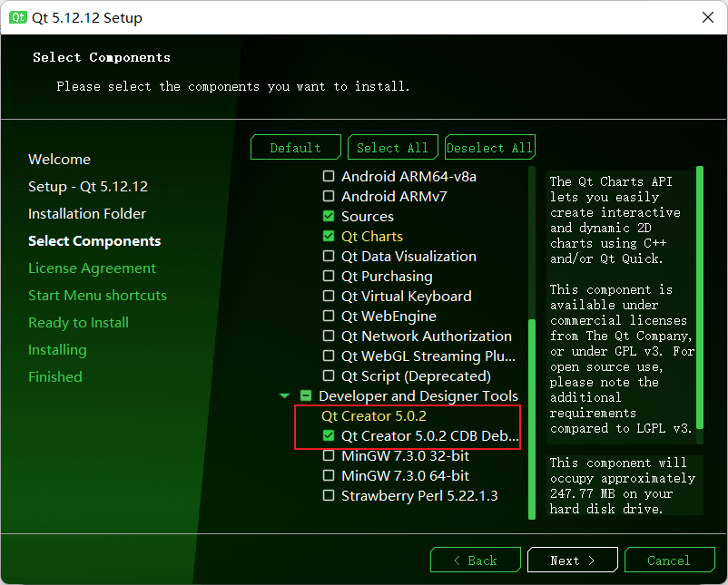
Task: Tick the Qt Purchasing checkbox
Action: point(329,276)
